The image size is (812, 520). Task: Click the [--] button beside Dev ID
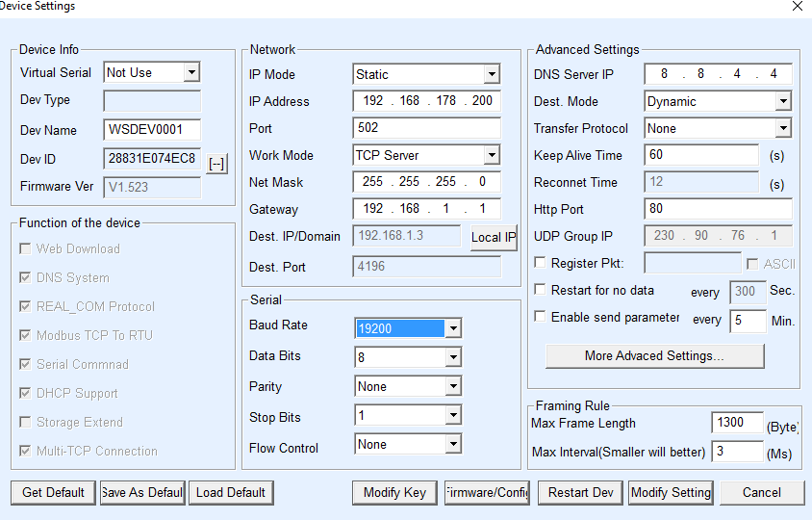pyautogui.click(x=216, y=164)
